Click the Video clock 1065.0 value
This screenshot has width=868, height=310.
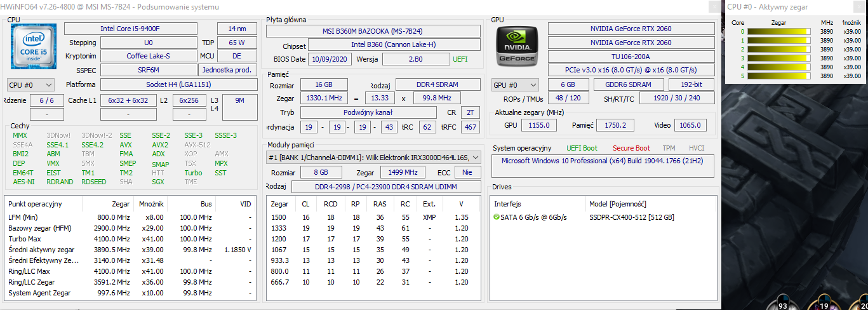pyautogui.click(x=690, y=125)
